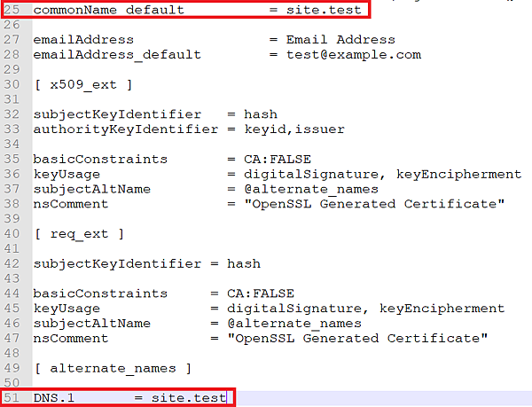The width and height of the screenshot is (532, 407).
Task: Click 'subjectKeyIdentifier' on line 32
Action: (x=117, y=114)
